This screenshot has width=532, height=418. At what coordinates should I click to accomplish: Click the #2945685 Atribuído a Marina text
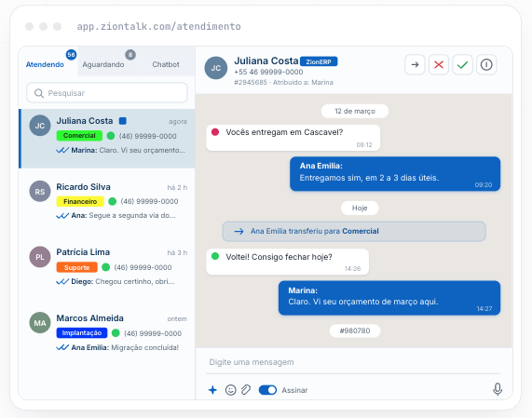(x=283, y=82)
